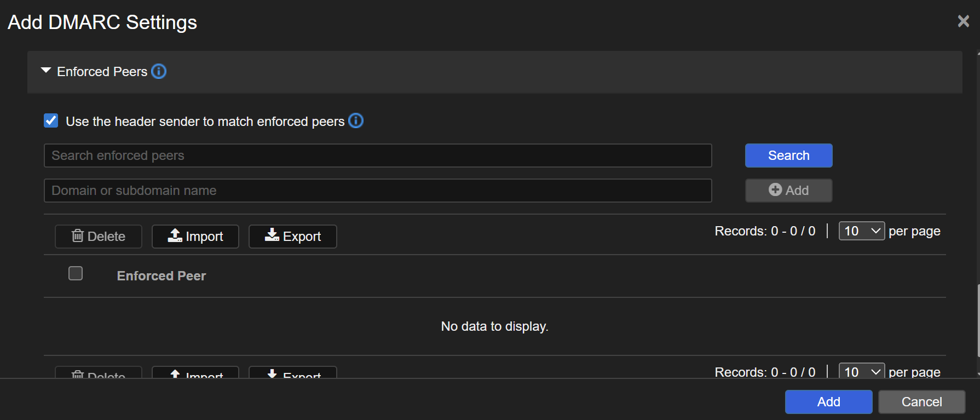This screenshot has width=980, height=420.
Task: Click the blue Add button in footer
Action: [828, 402]
